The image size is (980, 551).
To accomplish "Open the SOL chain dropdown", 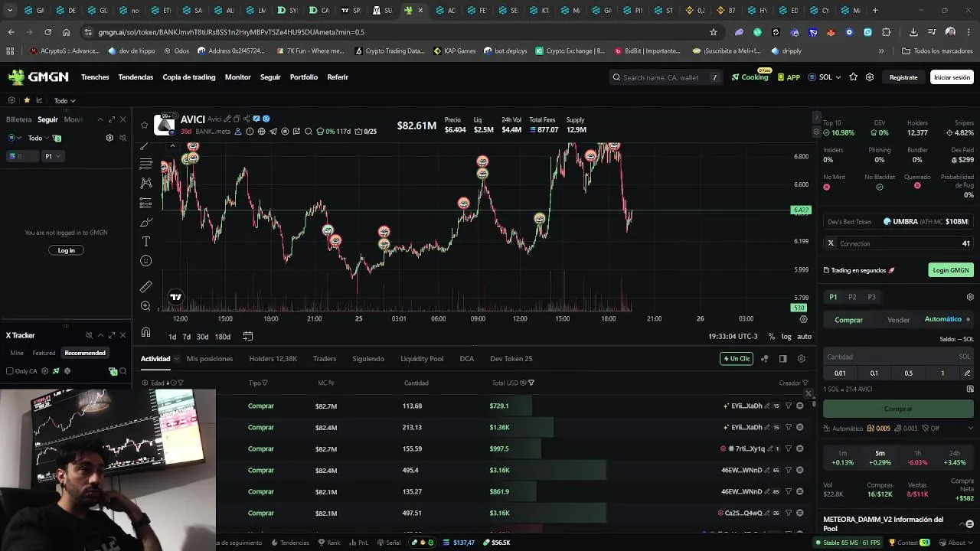I will (x=825, y=77).
